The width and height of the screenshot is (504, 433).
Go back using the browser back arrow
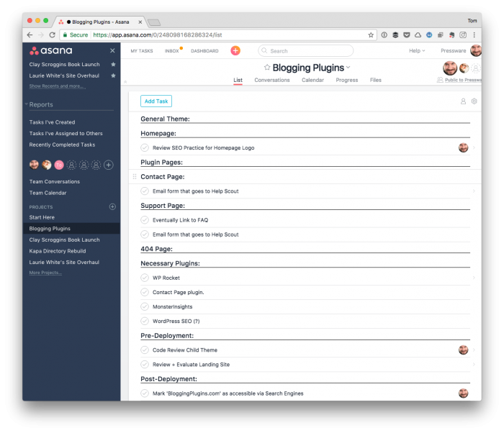point(30,35)
